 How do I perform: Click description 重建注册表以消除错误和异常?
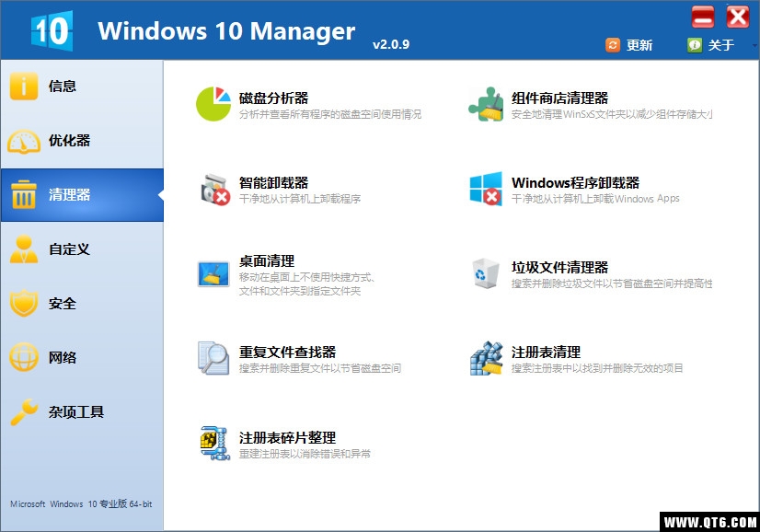305,454
